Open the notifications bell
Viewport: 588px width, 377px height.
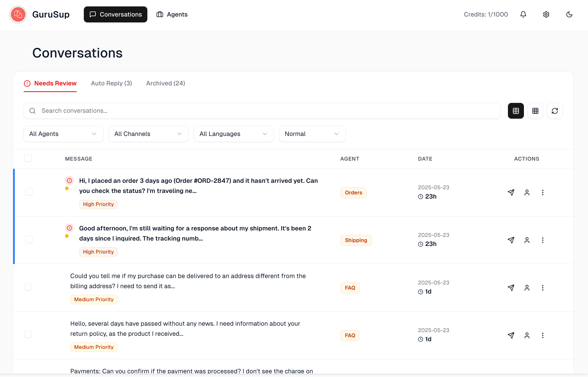[x=523, y=14]
